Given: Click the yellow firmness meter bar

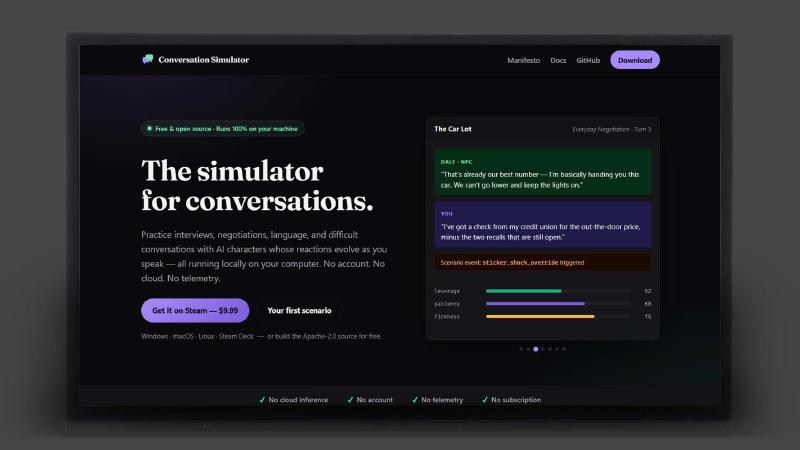Looking at the screenshot, I should coord(540,316).
